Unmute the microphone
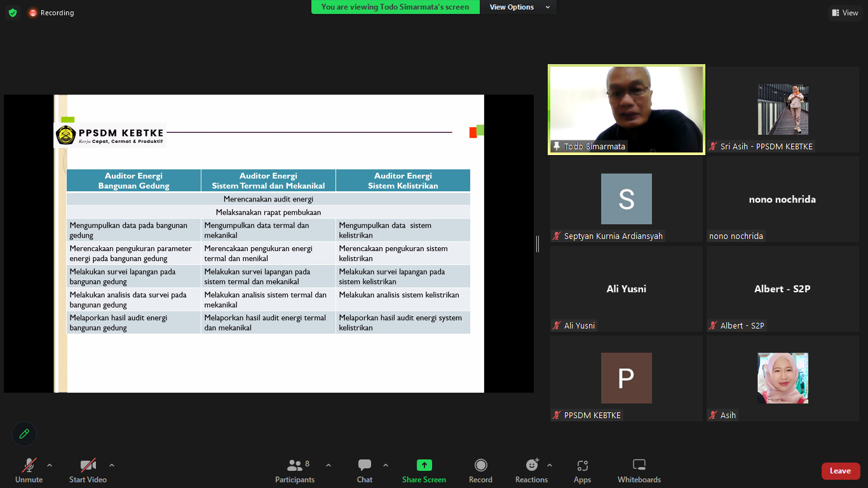The height and width of the screenshot is (488, 868). click(29, 471)
